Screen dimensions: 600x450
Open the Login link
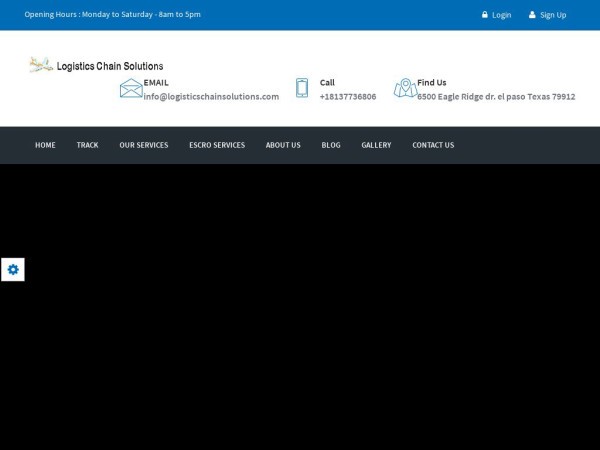pyautogui.click(x=501, y=15)
